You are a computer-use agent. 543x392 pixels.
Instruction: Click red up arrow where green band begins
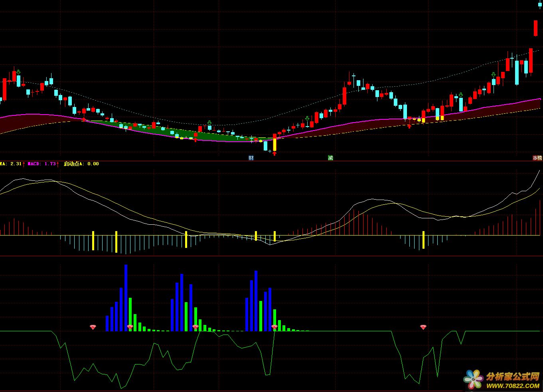point(83,119)
